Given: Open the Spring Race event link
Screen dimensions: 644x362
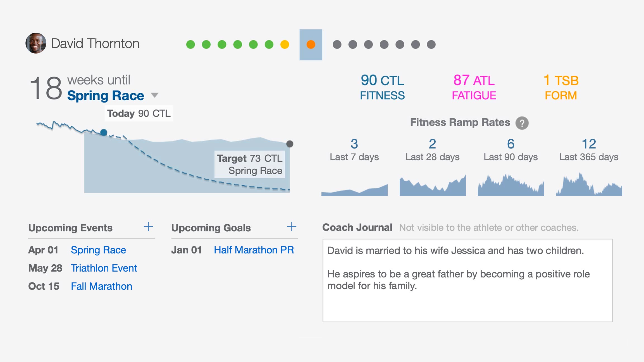Looking at the screenshot, I should pyautogui.click(x=98, y=250).
